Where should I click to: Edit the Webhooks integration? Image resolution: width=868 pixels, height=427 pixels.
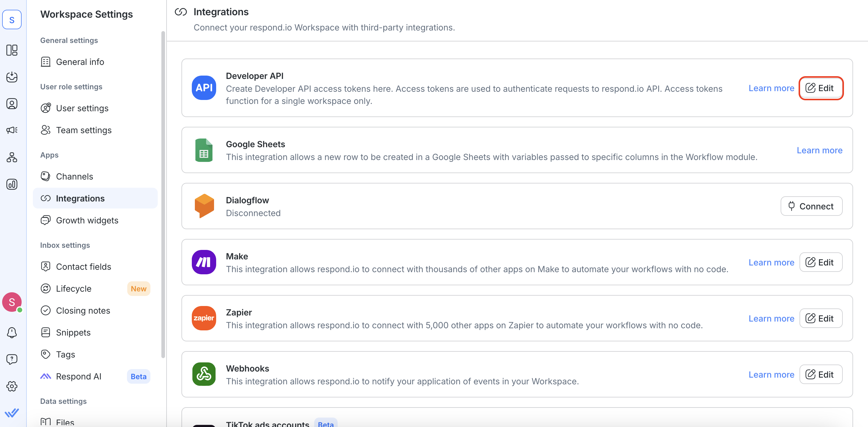click(x=821, y=374)
